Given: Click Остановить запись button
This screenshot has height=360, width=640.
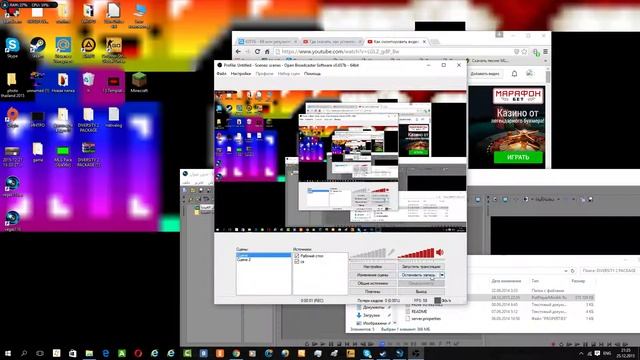Looking at the screenshot, I should point(418,275).
